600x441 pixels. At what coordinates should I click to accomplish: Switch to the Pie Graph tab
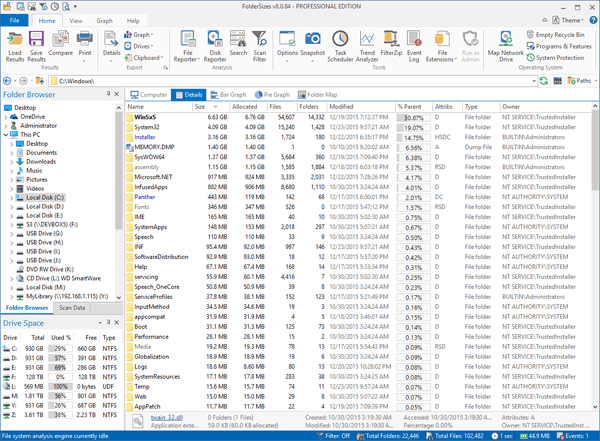click(274, 95)
